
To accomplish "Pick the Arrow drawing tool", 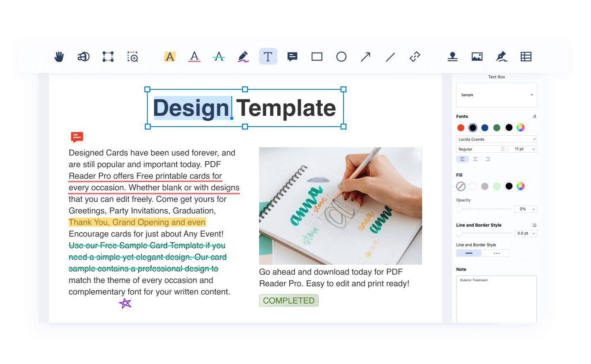I will pos(365,57).
